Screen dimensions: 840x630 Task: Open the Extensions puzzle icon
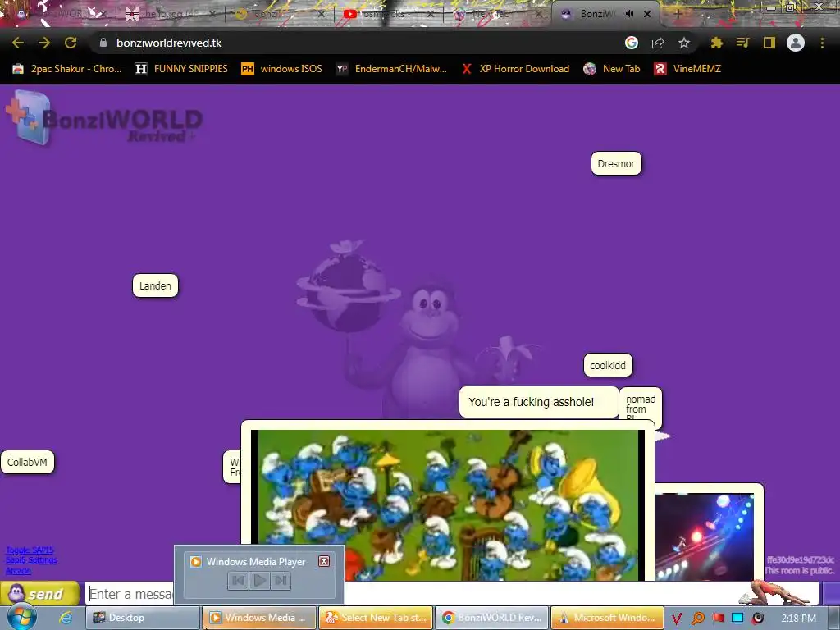pyautogui.click(x=716, y=43)
